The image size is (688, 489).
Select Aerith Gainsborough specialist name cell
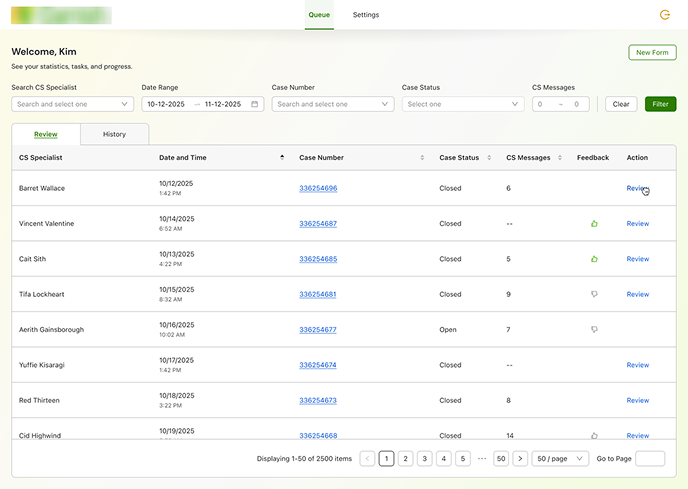point(51,330)
